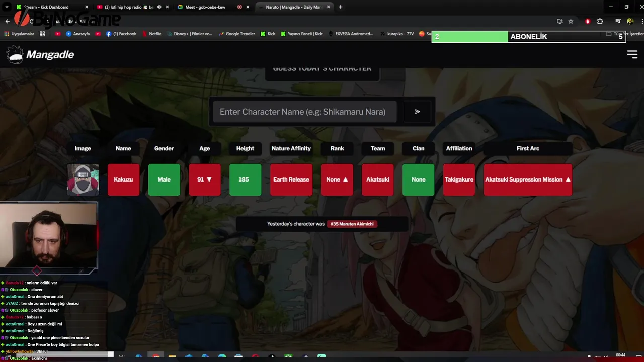Image resolution: width=644 pixels, height=362 pixels.
Task: Click the red extension icon in toolbar
Action: (x=587, y=21)
